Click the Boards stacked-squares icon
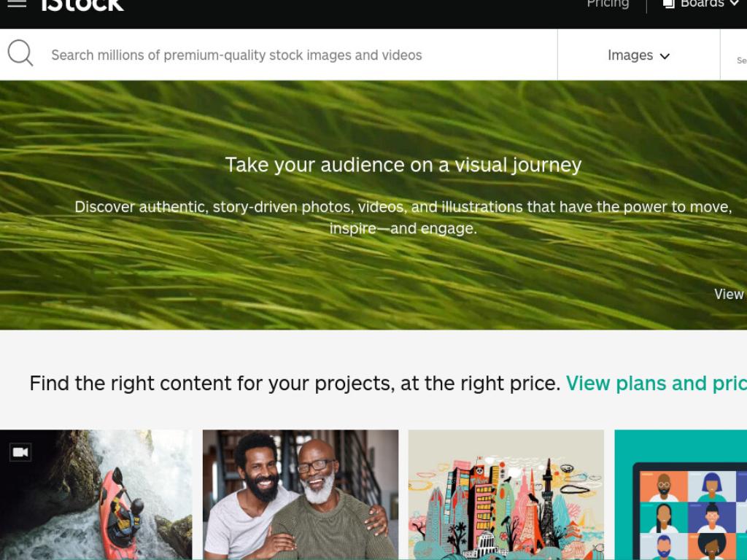This screenshot has height=560, width=747. 669,4
